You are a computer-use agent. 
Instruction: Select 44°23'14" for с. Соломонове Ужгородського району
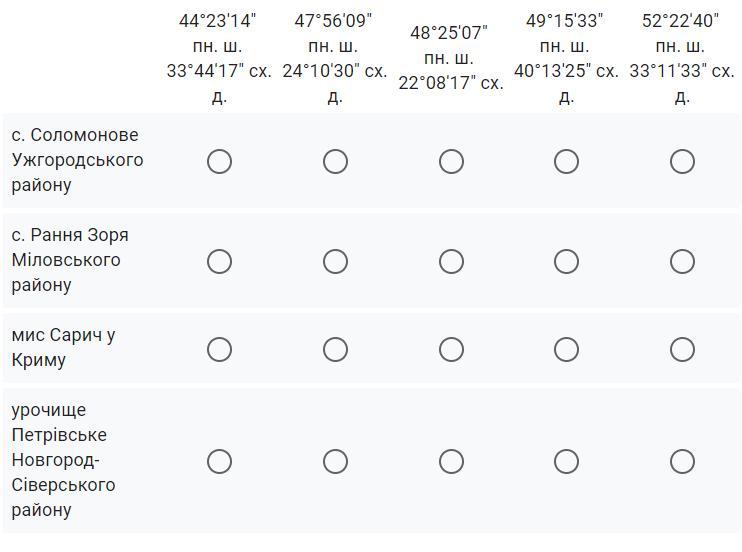(219, 161)
